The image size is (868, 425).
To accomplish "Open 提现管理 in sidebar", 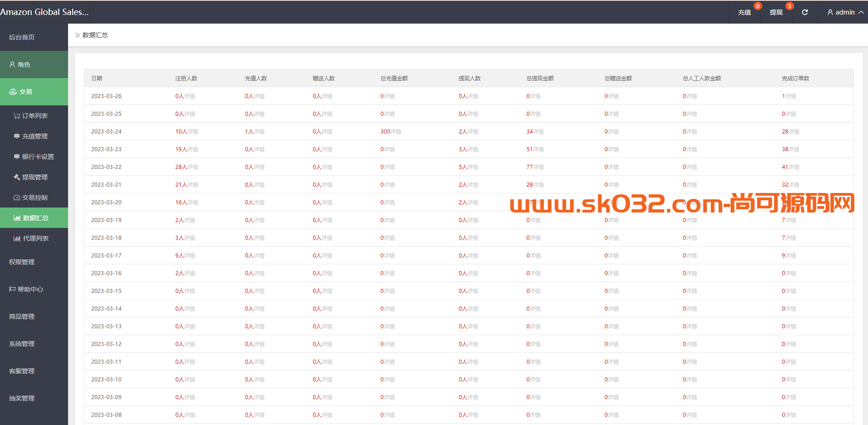I will pos(34,177).
